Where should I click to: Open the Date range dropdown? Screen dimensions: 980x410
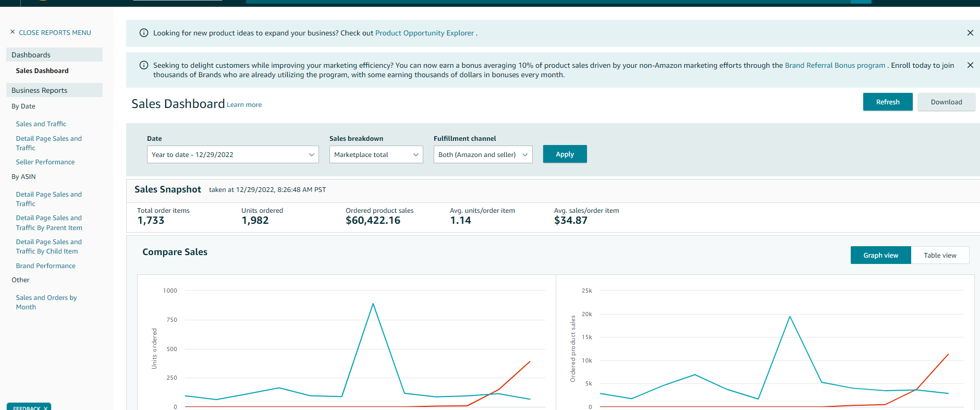click(232, 154)
